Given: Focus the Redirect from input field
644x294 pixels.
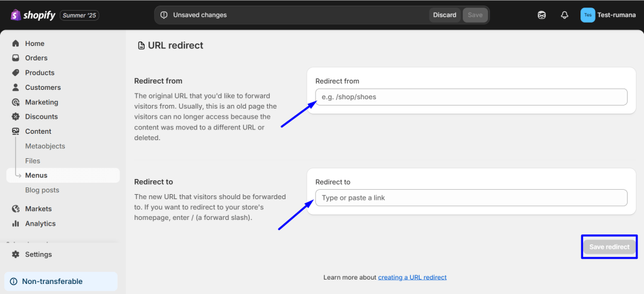Looking at the screenshot, I should point(471,97).
